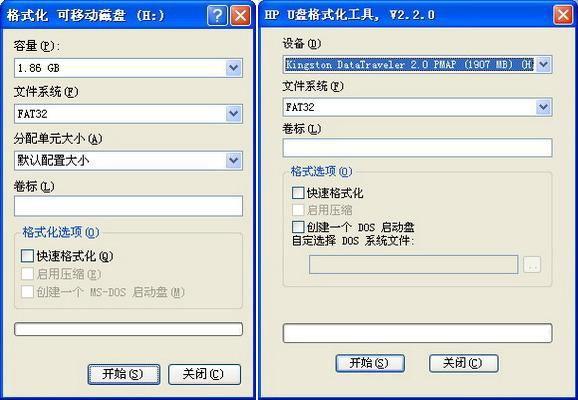578x400 pixels.
Task: Click the format options (O) group label in Format dialog
Action: click(61, 232)
